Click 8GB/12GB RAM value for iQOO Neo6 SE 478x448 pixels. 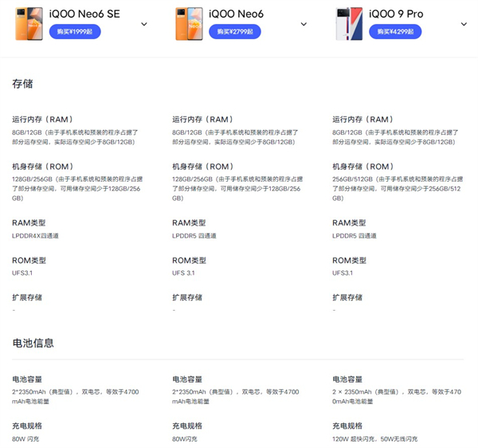point(75,137)
